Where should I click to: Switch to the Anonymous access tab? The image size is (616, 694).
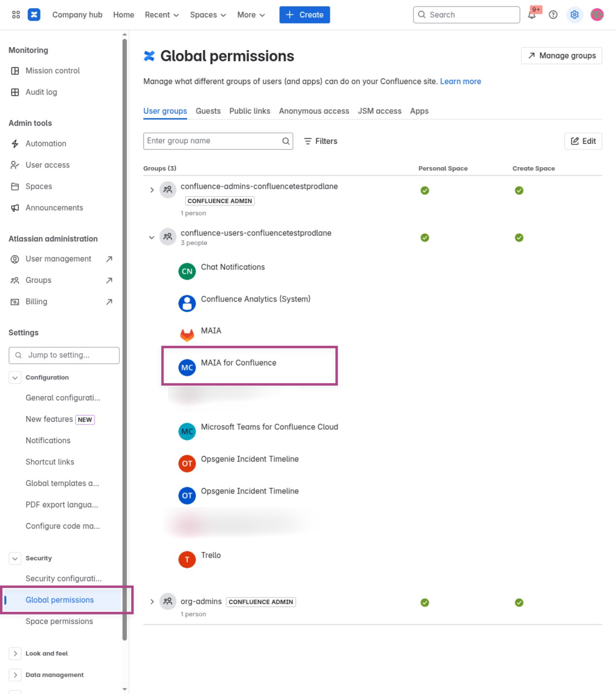pyautogui.click(x=314, y=111)
